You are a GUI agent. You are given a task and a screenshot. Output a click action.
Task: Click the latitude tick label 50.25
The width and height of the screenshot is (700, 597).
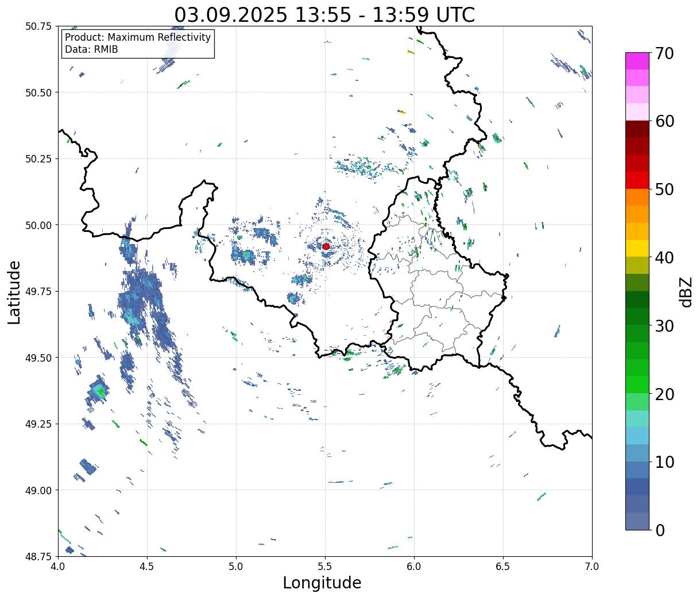[x=38, y=159]
